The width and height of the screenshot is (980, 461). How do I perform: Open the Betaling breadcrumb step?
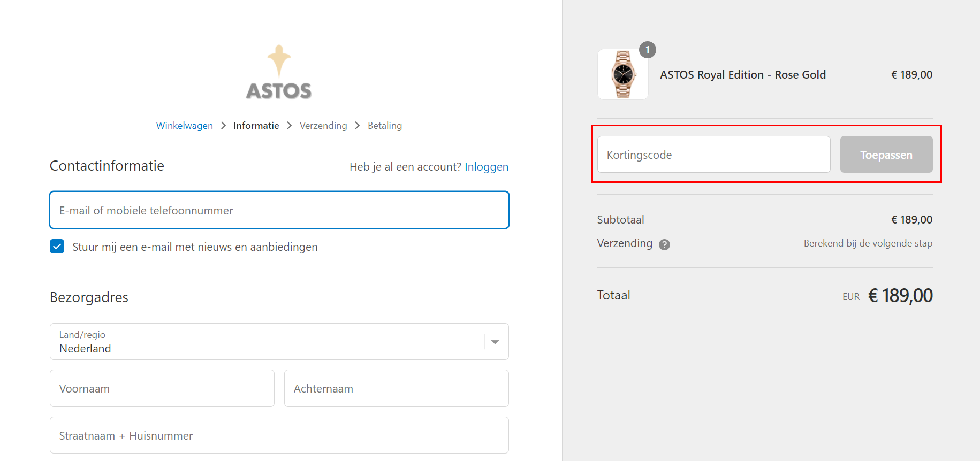tap(384, 126)
